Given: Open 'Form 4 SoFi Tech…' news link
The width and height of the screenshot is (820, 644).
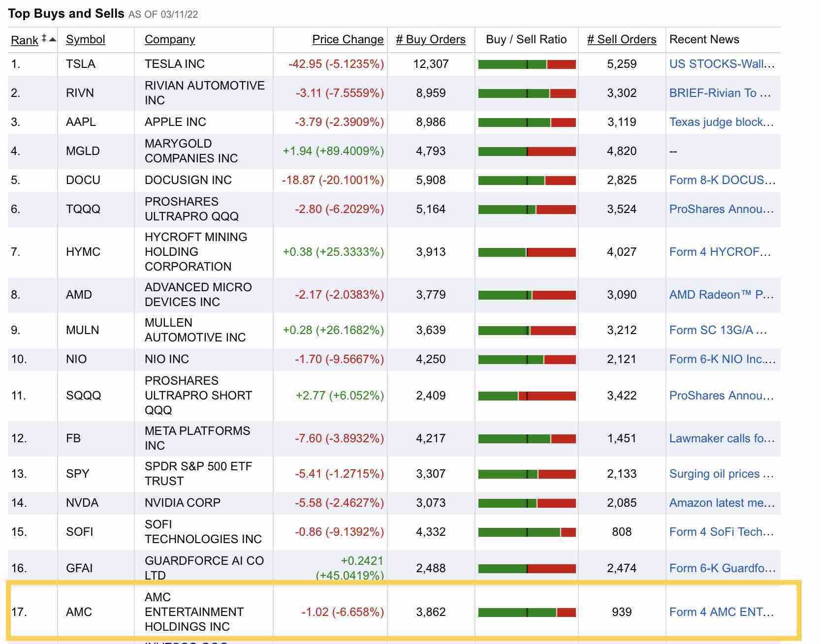Looking at the screenshot, I should coord(722,532).
